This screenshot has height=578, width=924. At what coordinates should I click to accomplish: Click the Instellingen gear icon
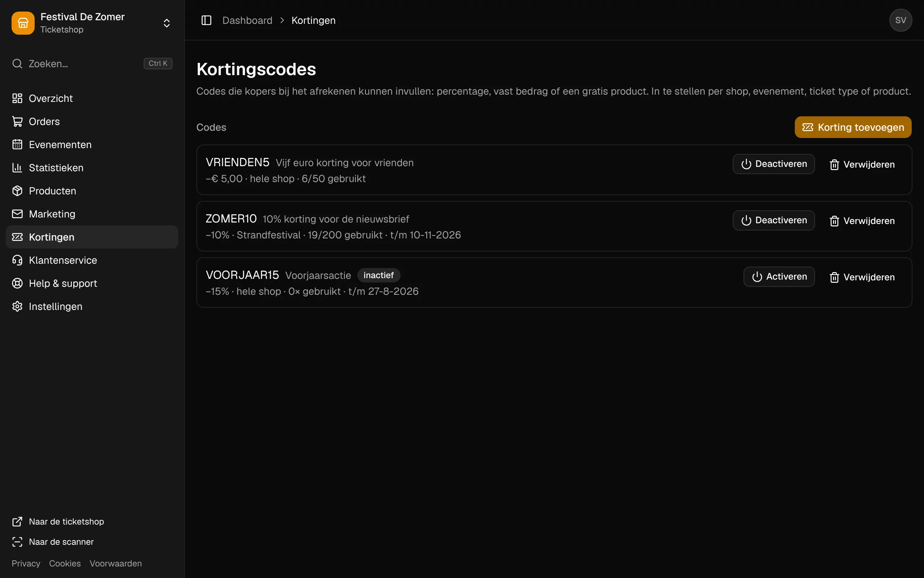pos(17,307)
